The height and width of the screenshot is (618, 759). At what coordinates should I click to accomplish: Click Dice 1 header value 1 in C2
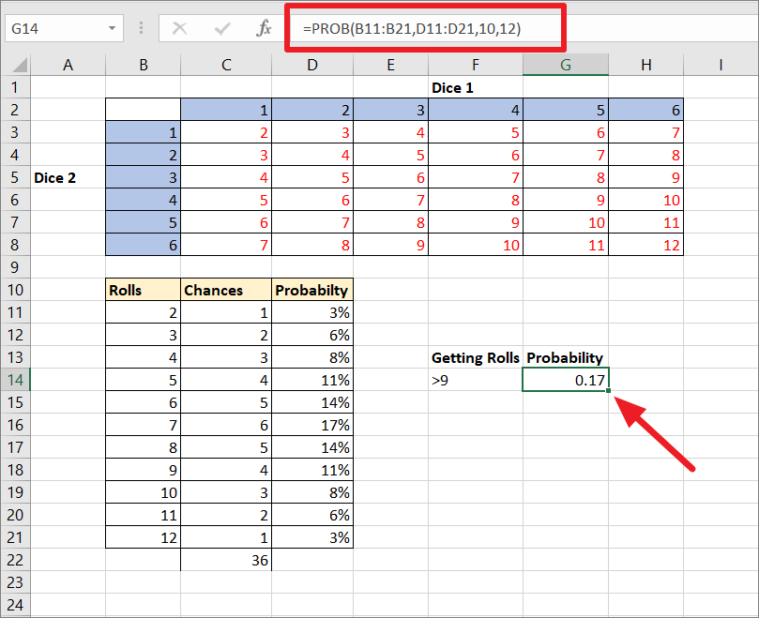(x=226, y=110)
